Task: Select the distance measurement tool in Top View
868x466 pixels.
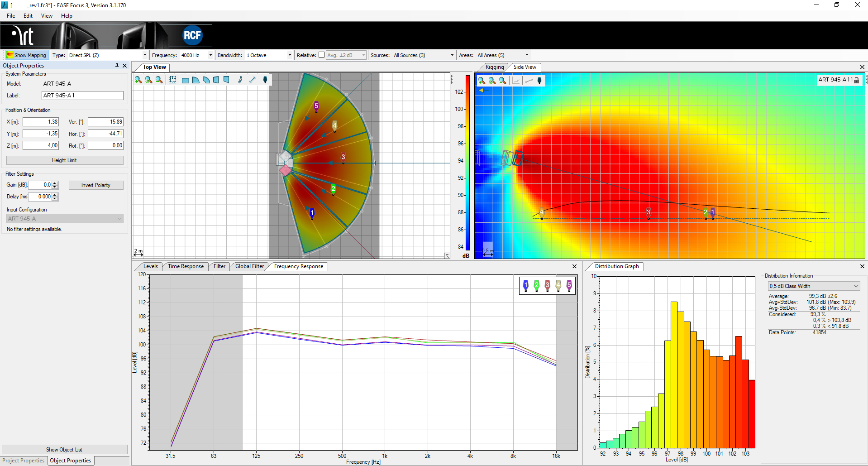Action: [253, 80]
